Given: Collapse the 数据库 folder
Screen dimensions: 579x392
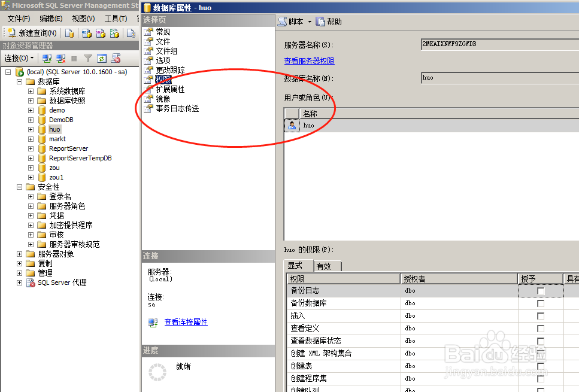Looking at the screenshot, I should [19, 81].
